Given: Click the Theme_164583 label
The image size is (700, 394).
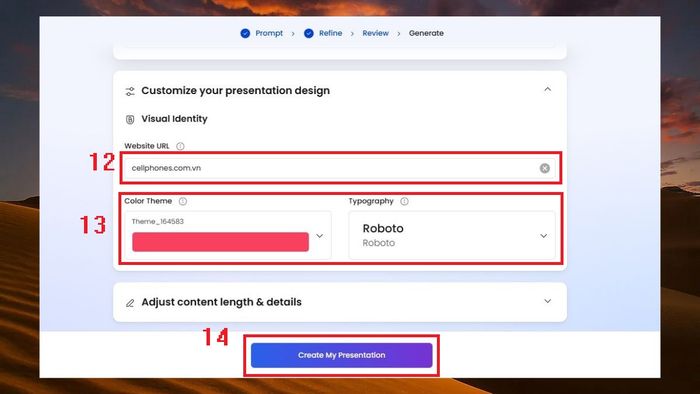Looking at the screenshot, I should [158, 221].
